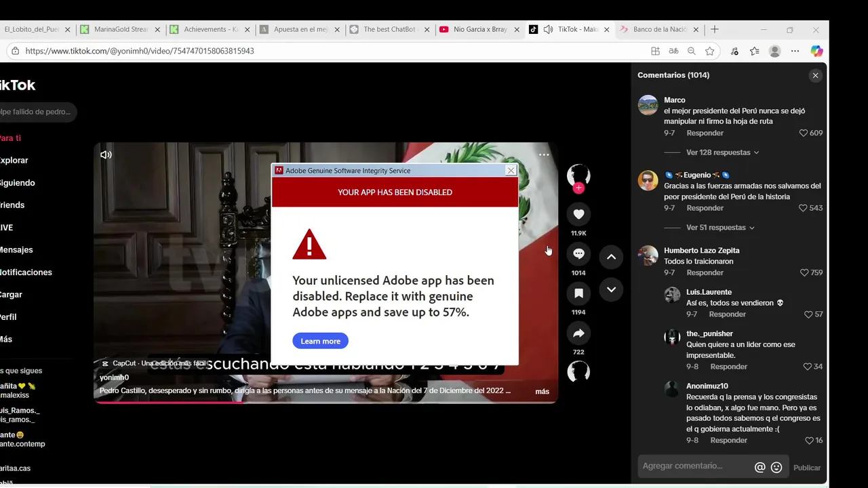Open the LIVE section in the sidebar
The image size is (868, 488).
(7, 227)
